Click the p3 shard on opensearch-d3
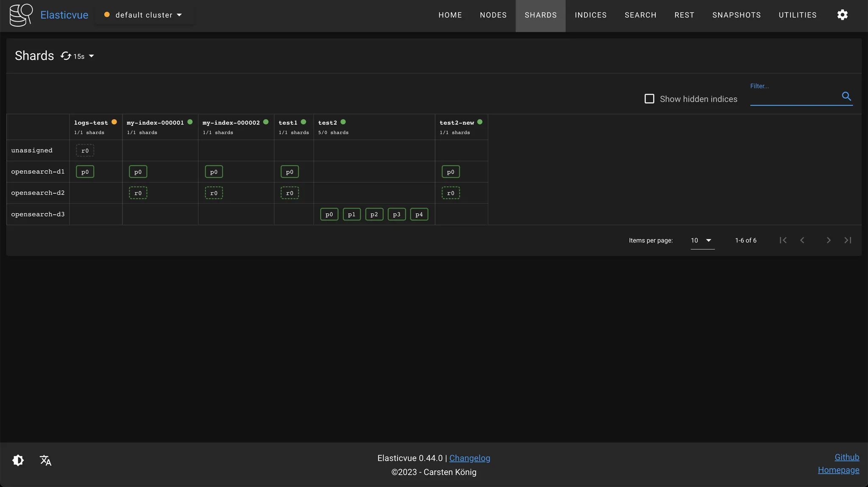The width and height of the screenshot is (868, 487). coord(396,214)
